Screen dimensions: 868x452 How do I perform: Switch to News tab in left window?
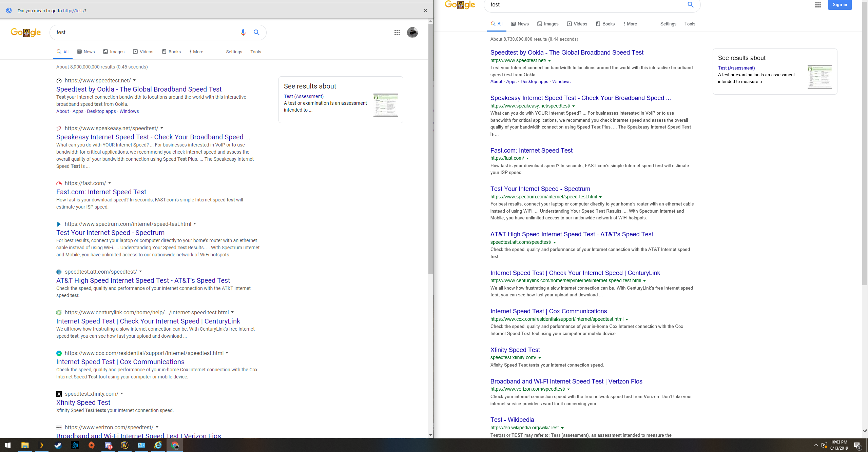coord(86,52)
